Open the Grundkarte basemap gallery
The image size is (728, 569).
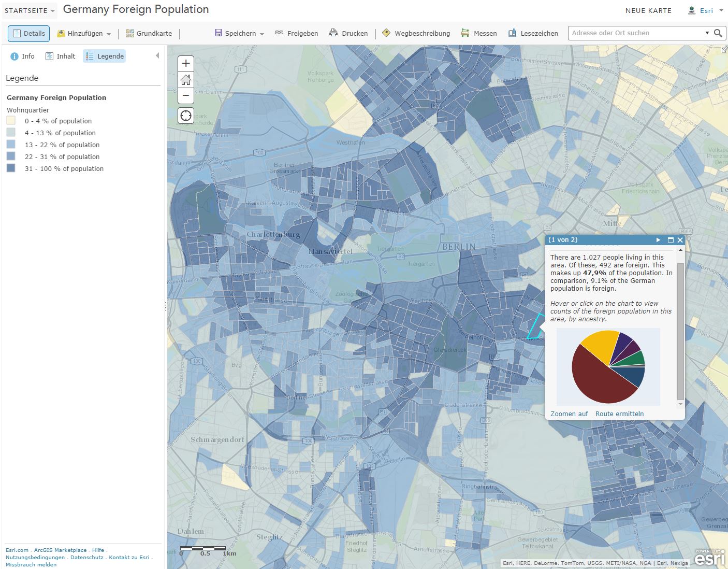pyautogui.click(x=149, y=33)
